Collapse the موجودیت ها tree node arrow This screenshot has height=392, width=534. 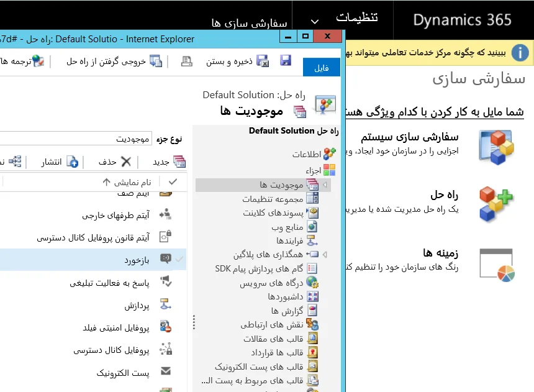(x=325, y=185)
